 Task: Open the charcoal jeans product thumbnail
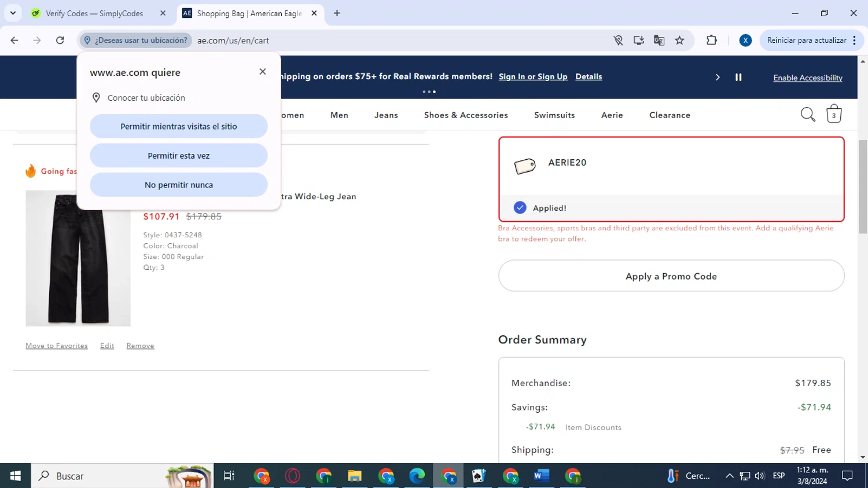pyautogui.click(x=78, y=258)
